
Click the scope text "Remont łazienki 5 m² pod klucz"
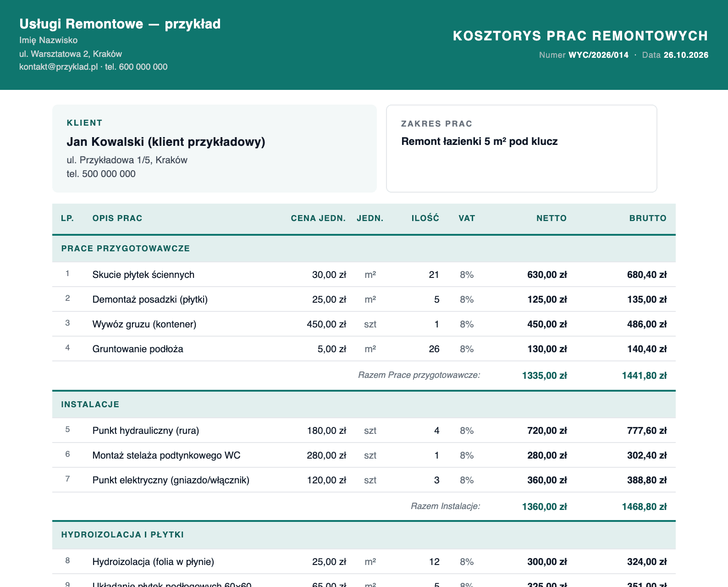[x=480, y=141]
